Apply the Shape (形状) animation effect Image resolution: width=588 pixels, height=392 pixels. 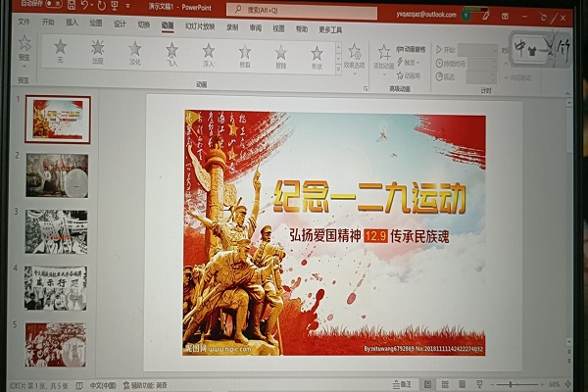[317, 54]
